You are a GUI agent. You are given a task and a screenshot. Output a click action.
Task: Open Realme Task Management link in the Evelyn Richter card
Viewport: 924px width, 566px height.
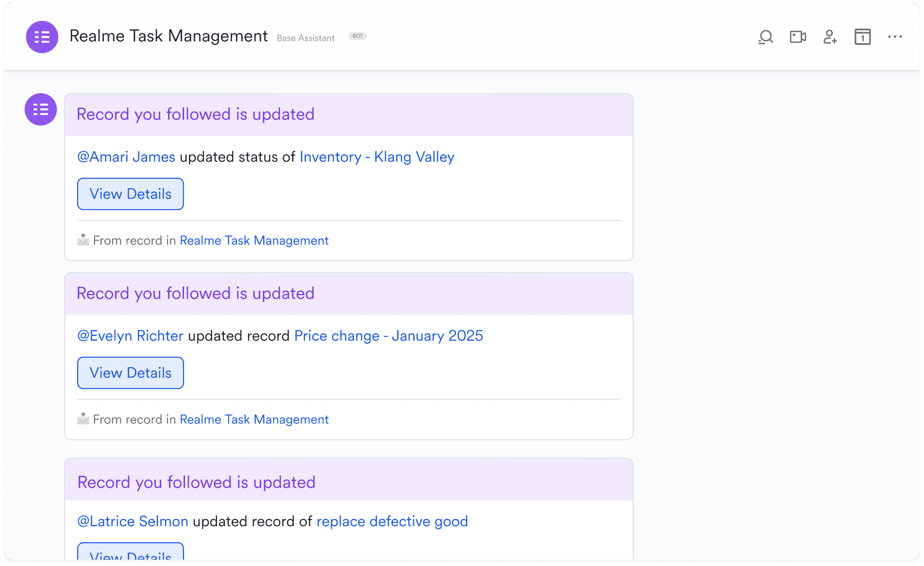click(x=254, y=419)
